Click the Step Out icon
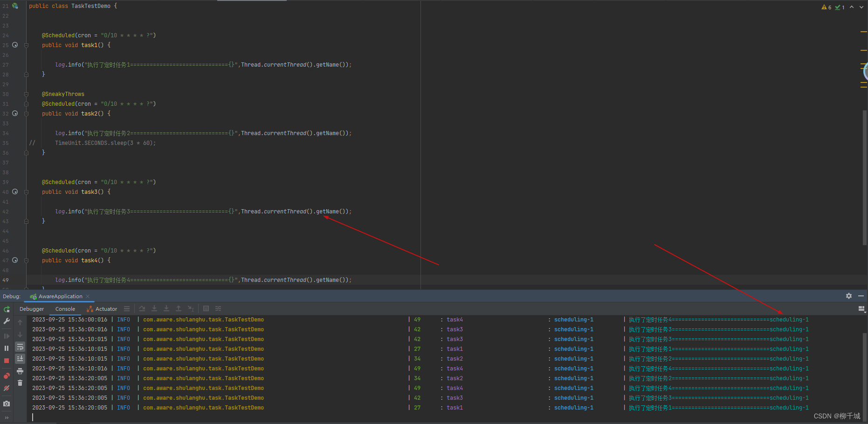 click(179, 308)
